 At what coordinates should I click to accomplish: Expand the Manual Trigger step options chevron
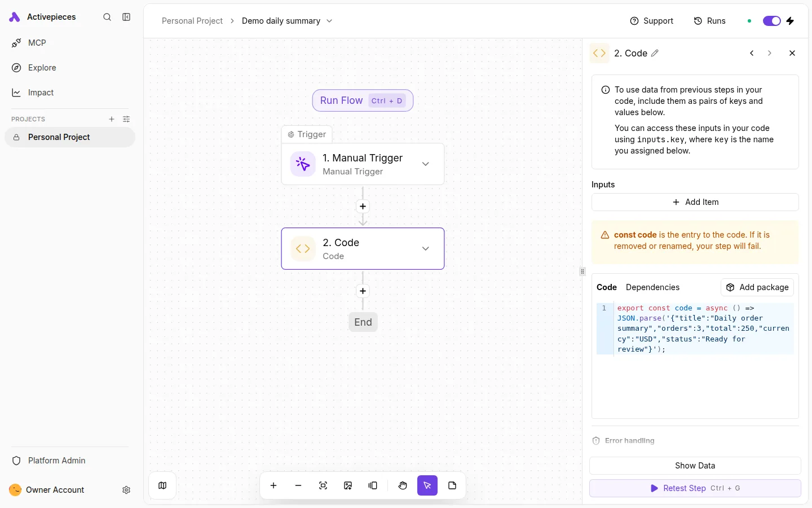426,164
